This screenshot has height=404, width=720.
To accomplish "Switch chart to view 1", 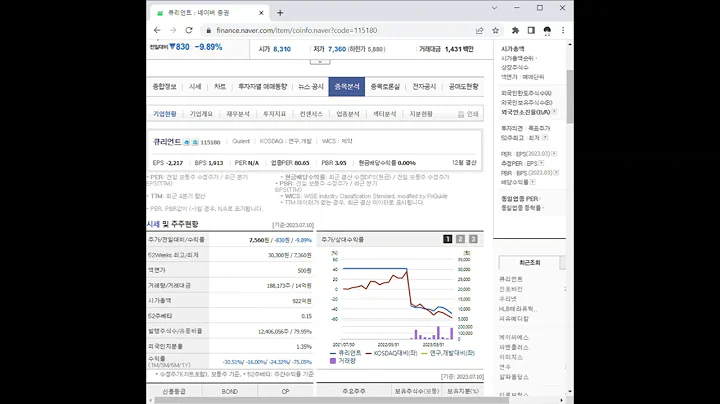I will click(448, 239).
